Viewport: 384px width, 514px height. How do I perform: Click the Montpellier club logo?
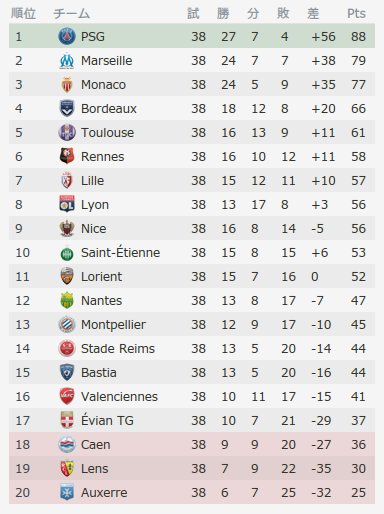(x=67, y=324)
